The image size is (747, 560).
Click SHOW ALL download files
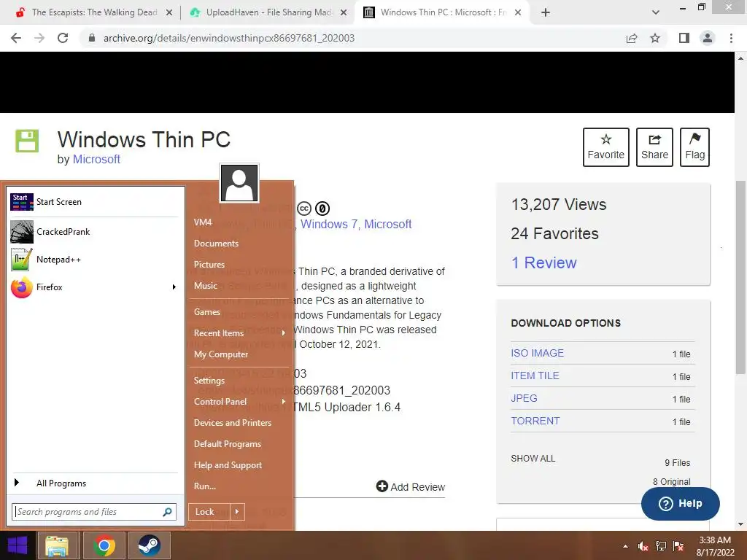click(x=533, y=459)
